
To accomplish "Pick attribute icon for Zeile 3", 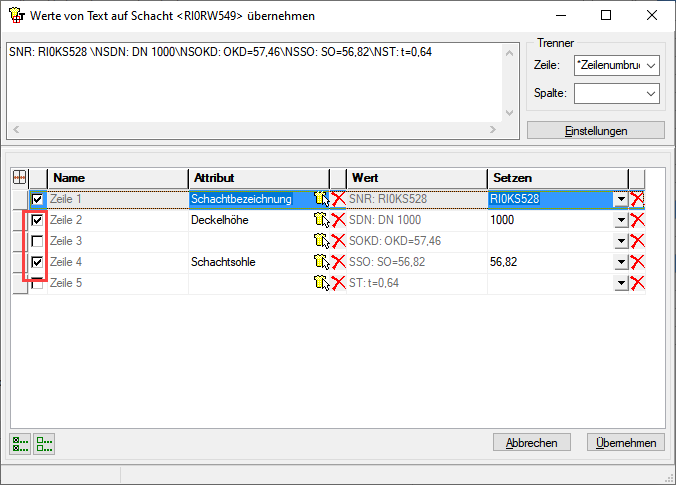I will (321, 241).
